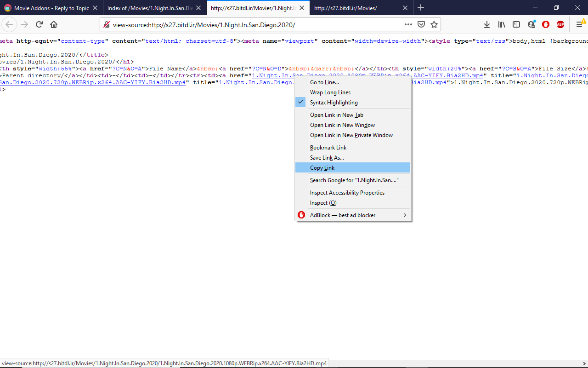Switch to the Movie Addons tab
This screenshot has width=588, height=368.
(x=51, y=8)
